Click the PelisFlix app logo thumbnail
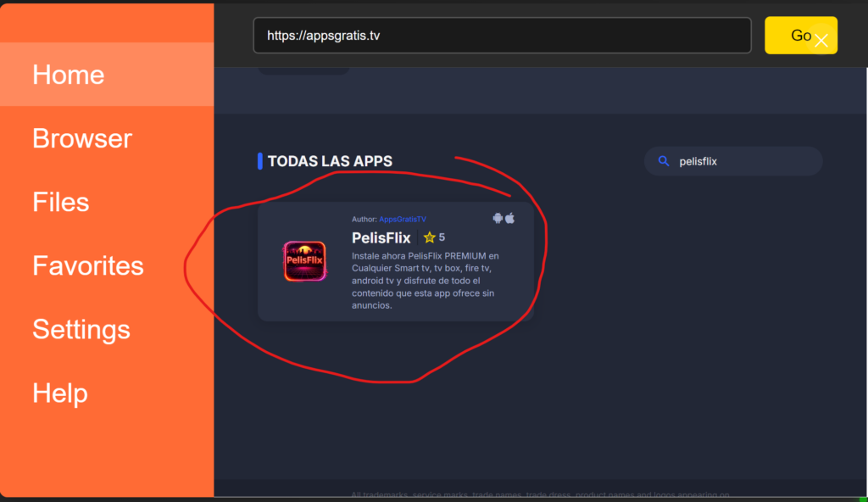The image size is (868, 502). 304,261
